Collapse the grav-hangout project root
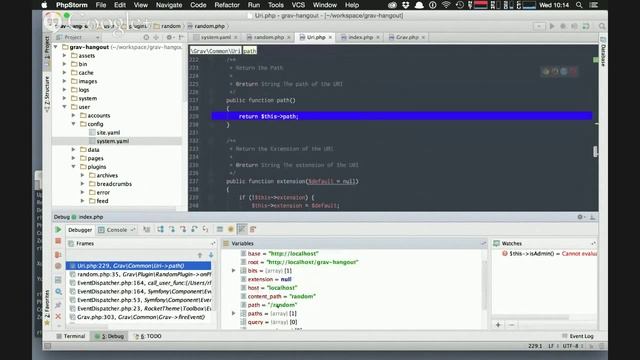640x360 pixels. click(x=56, y=47)
